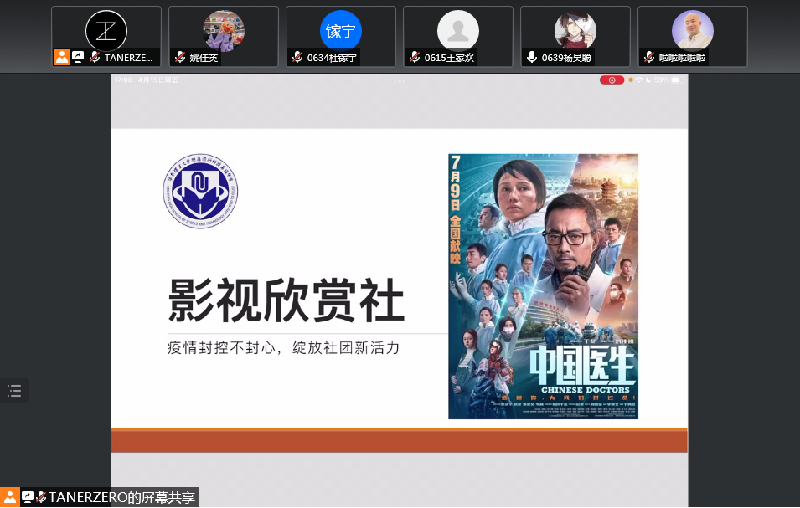Select the anime avatar of participant 0639
The width and height of the screenshot is (800, 508).
pyautogui.click(x=576, y=31)
